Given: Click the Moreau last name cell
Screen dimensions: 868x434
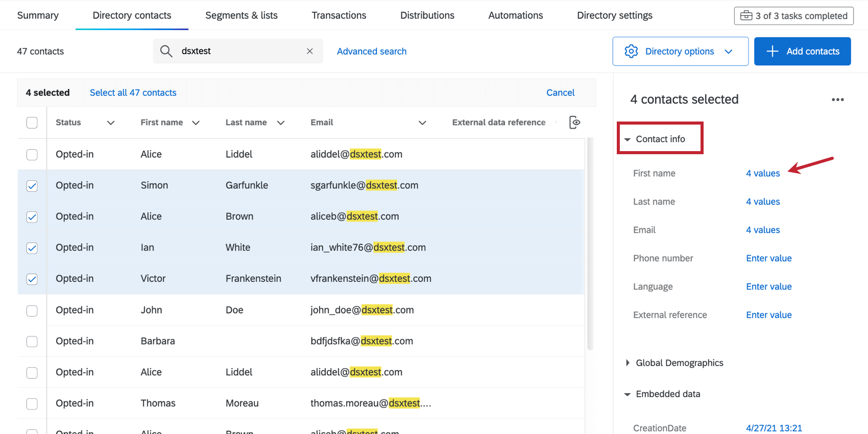Looking at the screenshot, I should coord(242,403).
